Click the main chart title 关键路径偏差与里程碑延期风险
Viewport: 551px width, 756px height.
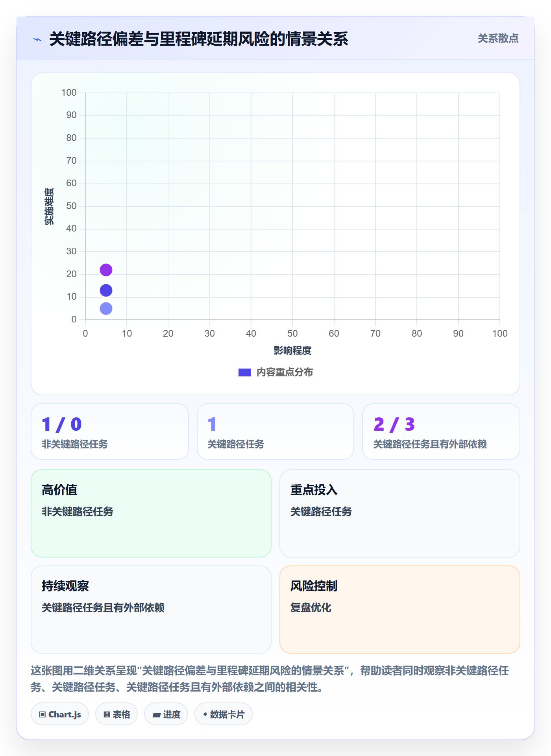tap(199, 39)
